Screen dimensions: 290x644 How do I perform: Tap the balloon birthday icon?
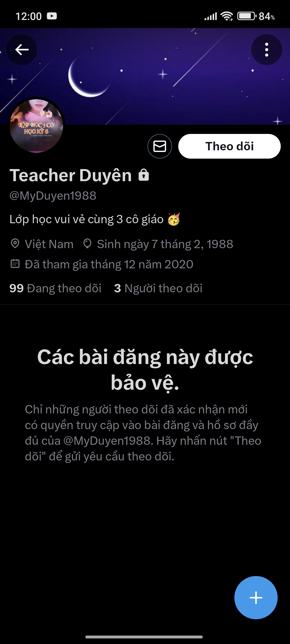click(87, 243)
